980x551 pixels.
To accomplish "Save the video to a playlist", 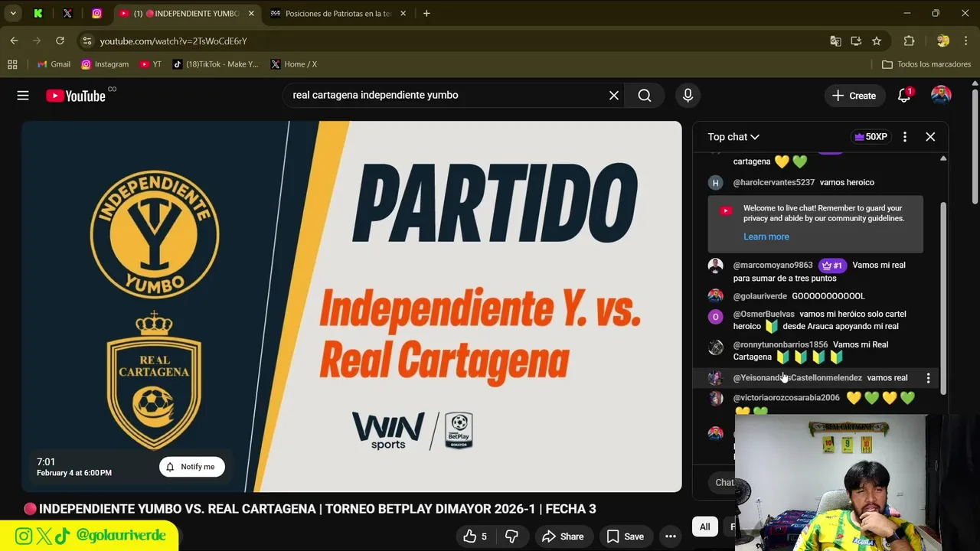I will click(626, 537).
